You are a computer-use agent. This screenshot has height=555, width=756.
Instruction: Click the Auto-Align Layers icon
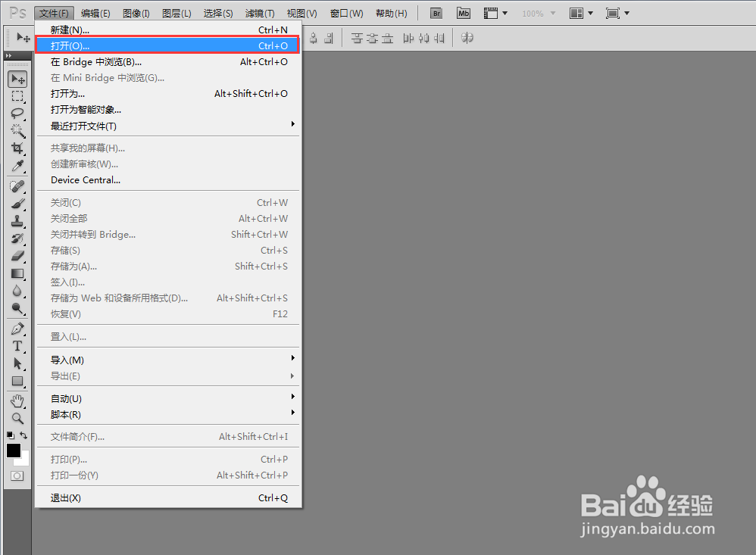click(467, 38)
